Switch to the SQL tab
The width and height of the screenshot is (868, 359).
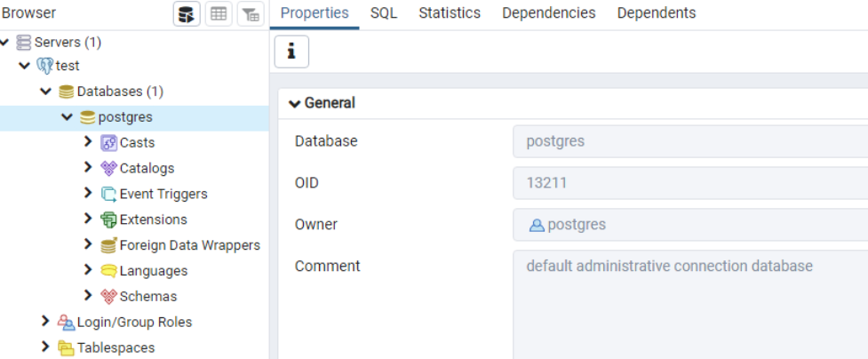pos(384,13)
